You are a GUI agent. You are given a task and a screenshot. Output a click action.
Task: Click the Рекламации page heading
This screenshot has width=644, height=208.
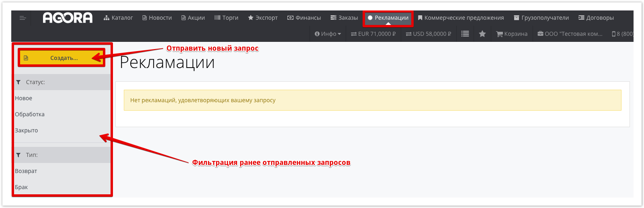(167, 63)
